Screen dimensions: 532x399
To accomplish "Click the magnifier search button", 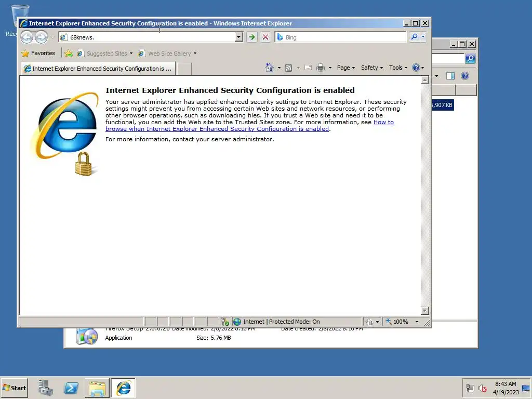I will 414,37.
